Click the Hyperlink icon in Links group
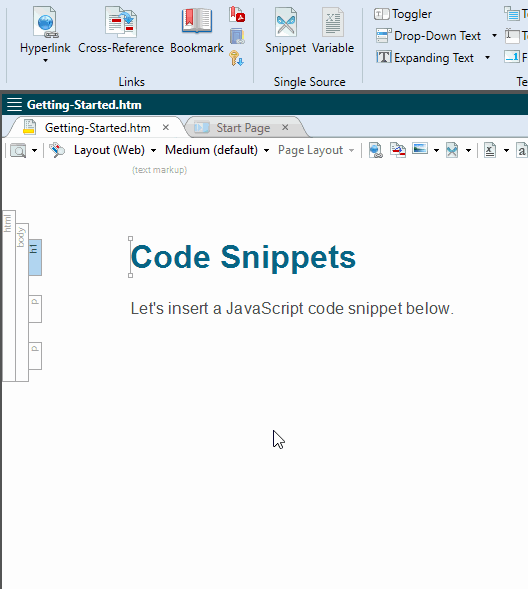This screenshot has height=589, width=528. [x=45, y=23]
